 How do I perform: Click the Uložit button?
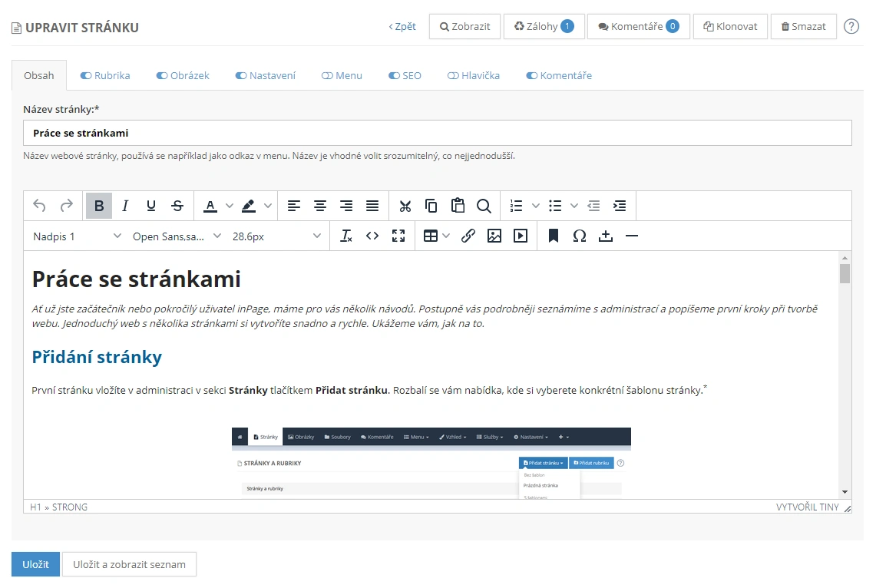(x=35, y=564)
